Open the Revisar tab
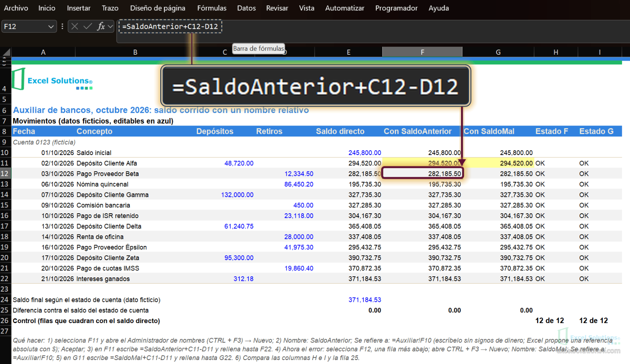 (x=277, y=8)
